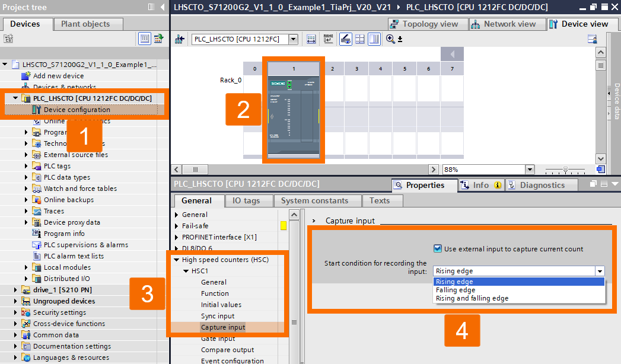Click the NAME show address labels icon
Viewport: 621px width, 364px height.
[329, 39]
